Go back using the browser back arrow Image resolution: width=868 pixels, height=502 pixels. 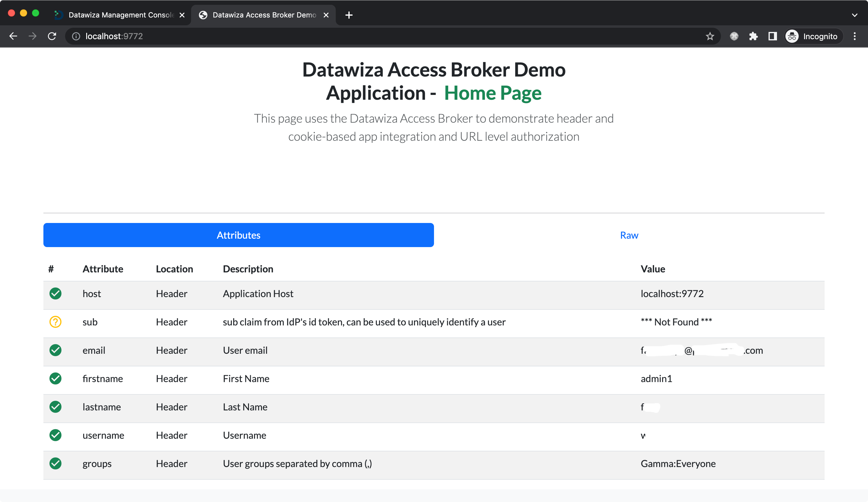13,36
